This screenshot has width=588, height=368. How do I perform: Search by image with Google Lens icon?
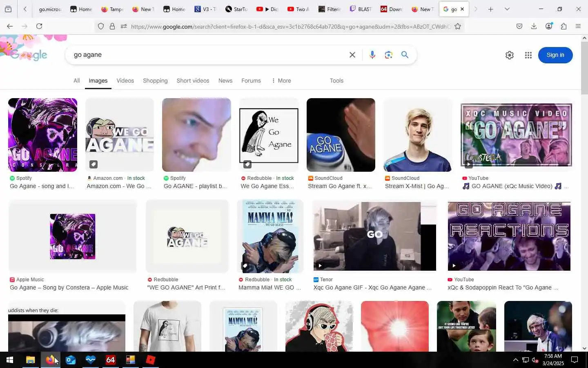388,55
